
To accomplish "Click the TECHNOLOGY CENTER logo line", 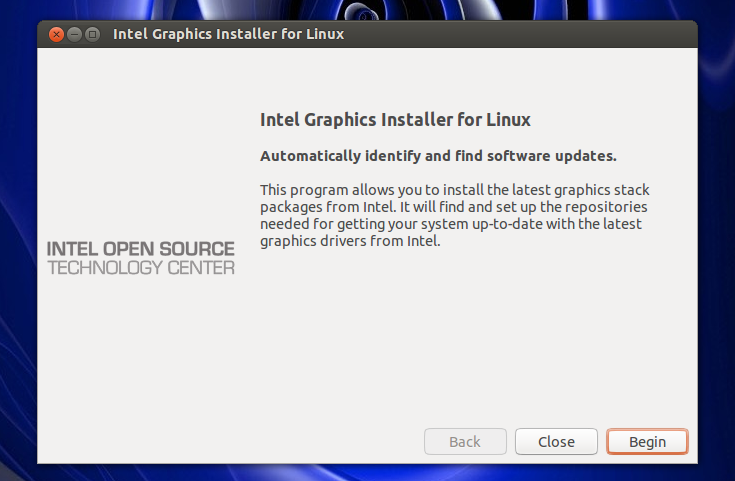I will 141,268.
